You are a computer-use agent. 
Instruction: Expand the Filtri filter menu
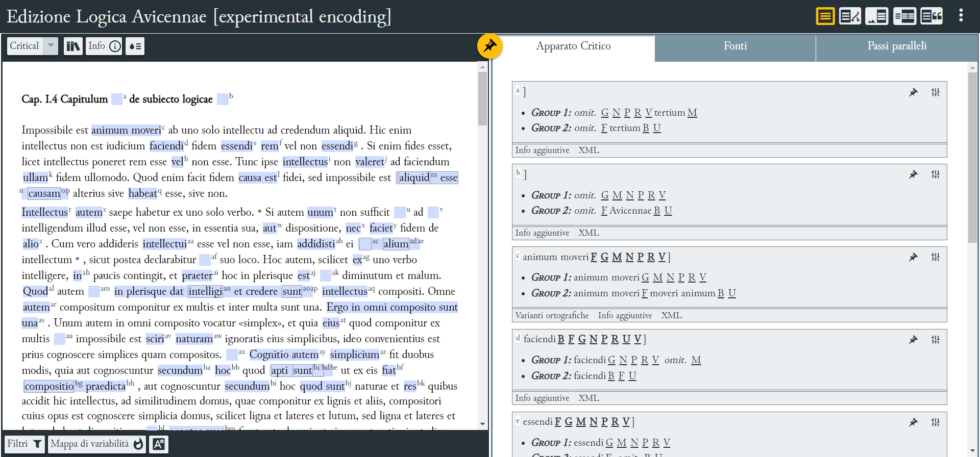(24, 444)
